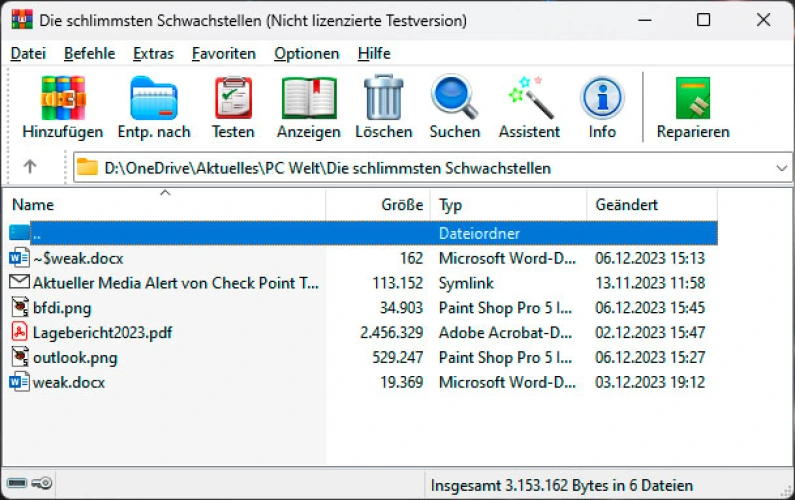Click the Löschen trash icon
The width and height of the screenshot is (795, 500).
point(383,99)
